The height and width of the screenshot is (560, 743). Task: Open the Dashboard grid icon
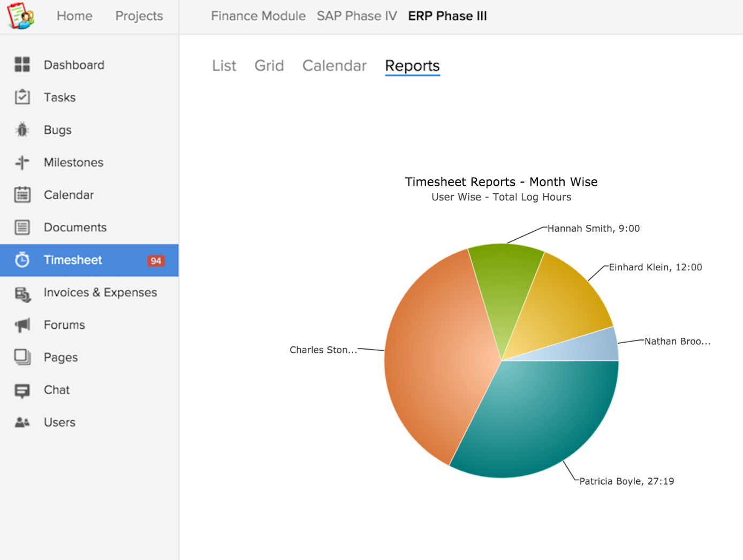[x=22, y=65]
